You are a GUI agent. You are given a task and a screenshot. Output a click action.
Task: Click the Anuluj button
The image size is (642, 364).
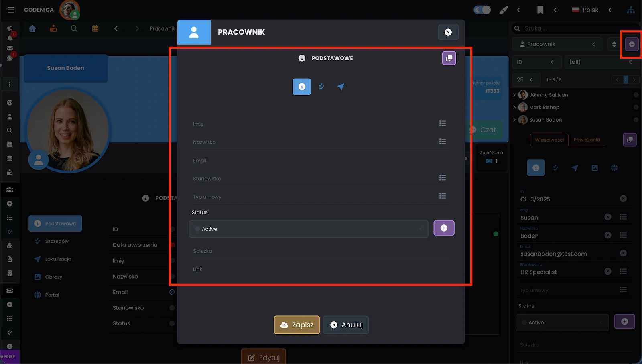click(346, 325)
